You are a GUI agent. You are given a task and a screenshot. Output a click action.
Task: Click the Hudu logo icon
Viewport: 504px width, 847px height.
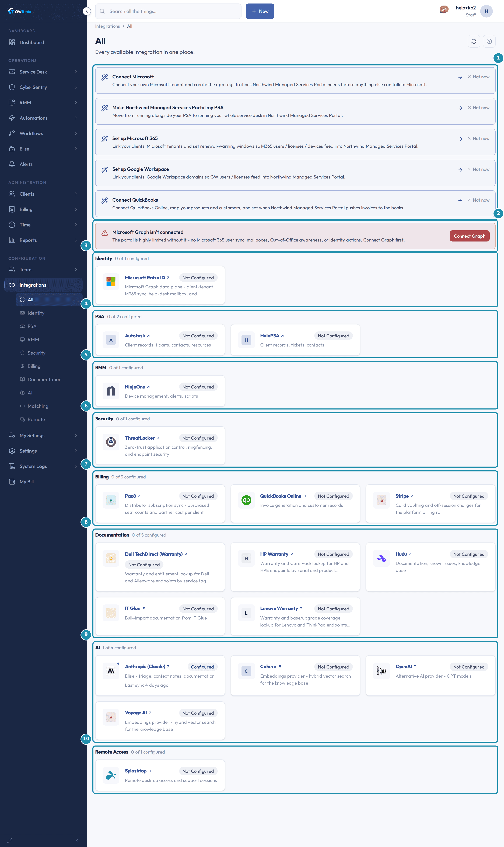click(x=381, y=558)
